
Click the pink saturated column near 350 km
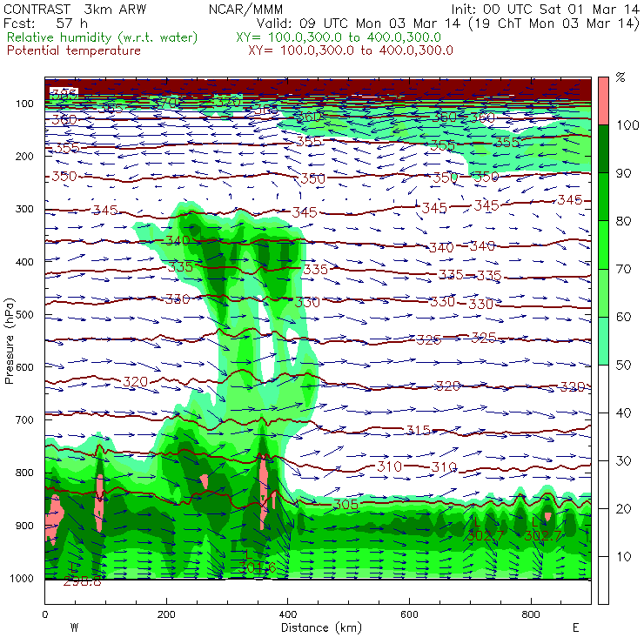264,491
